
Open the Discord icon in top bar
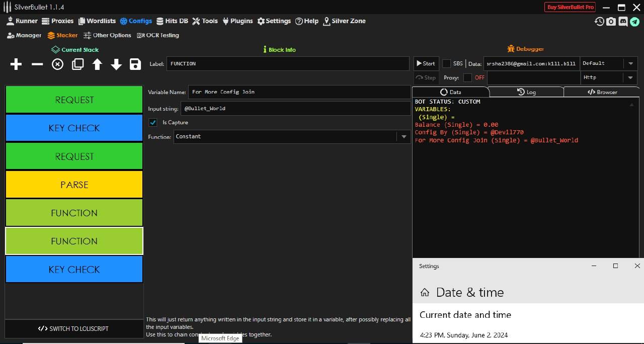pyautogui.click(x=623, y=22)
